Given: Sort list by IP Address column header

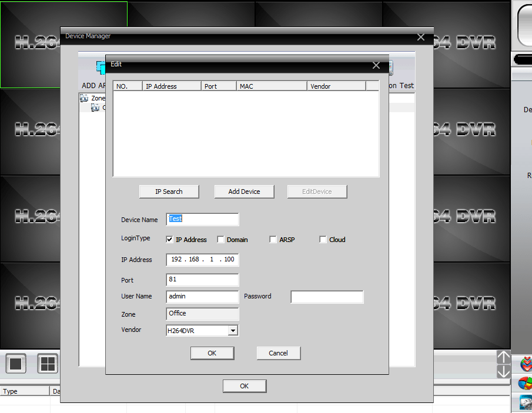Looking at the screenshot, I should click(172, 86).
